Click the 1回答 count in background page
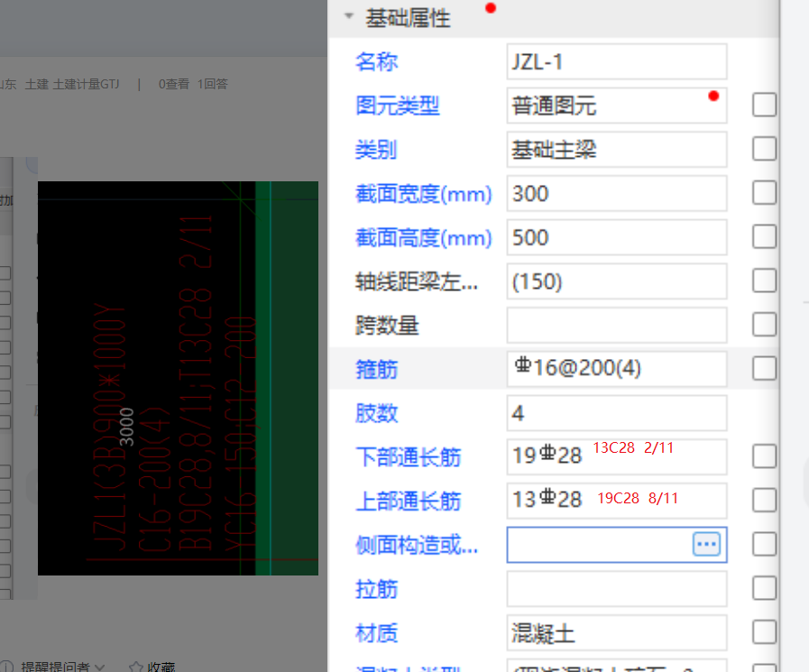The image size is (809, 672). point(213,84)
